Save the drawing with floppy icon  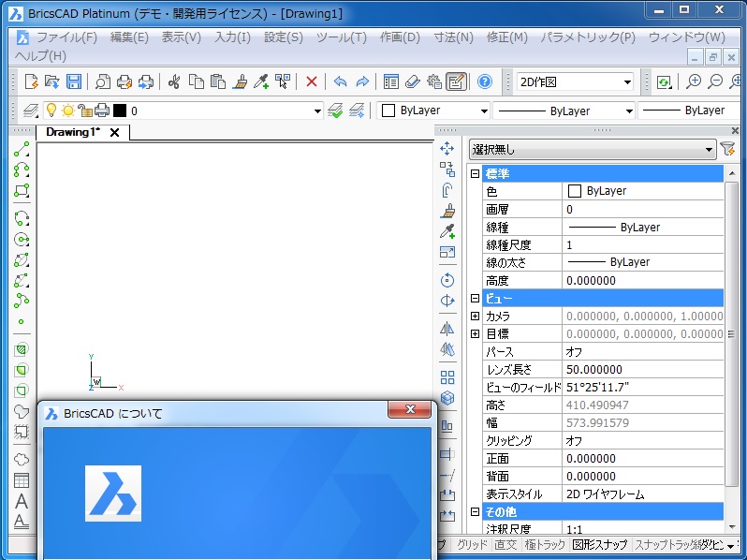point(73,81)
